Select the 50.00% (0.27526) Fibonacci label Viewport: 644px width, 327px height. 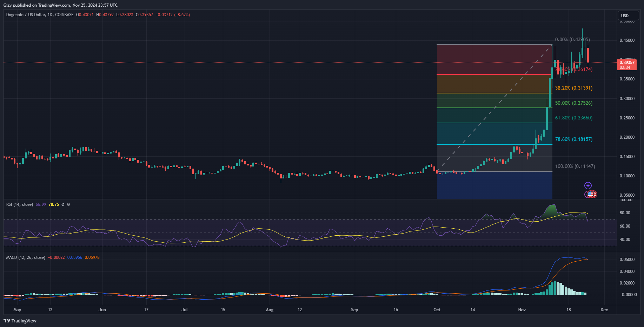pyautogui.click(x=574, y=103)
